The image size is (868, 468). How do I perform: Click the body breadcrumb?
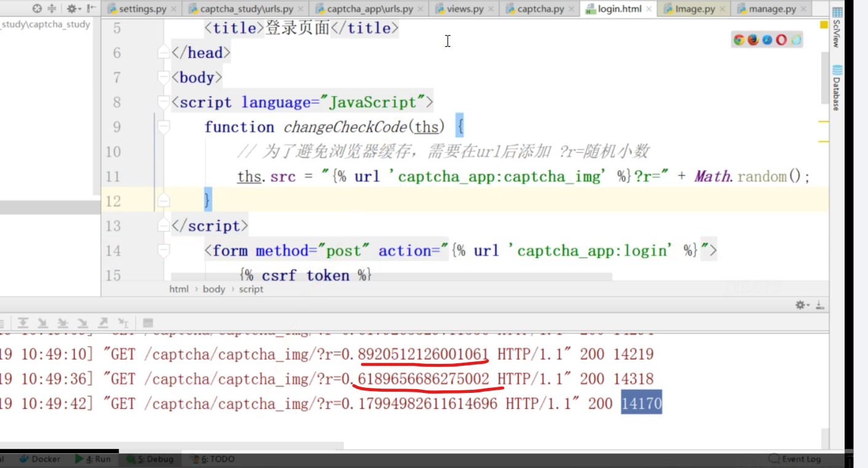point(214,289)
